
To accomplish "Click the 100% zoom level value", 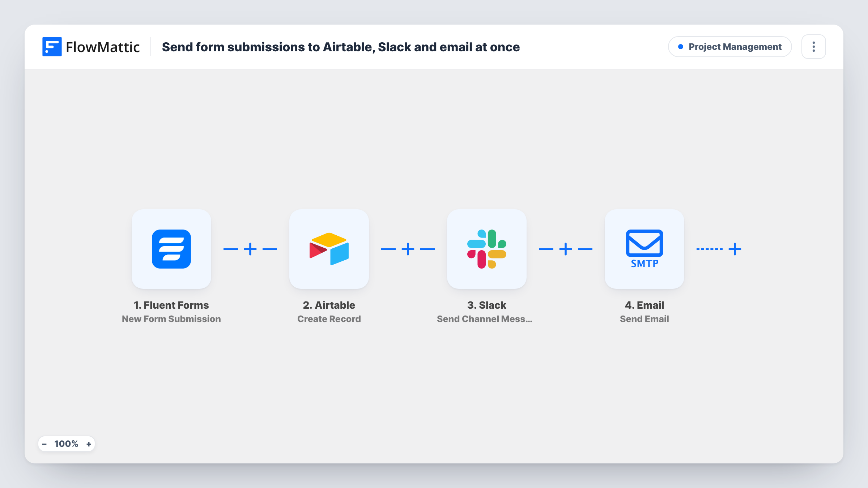I will [66, 444].
